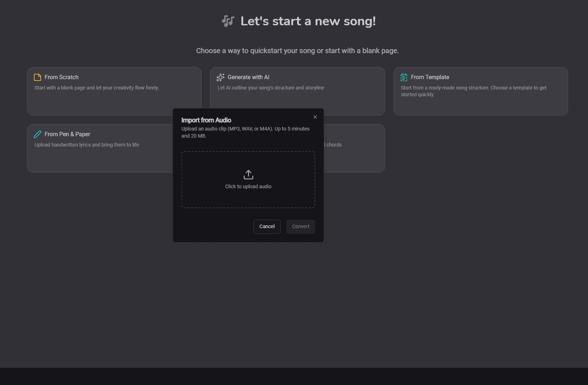
Task: Click the Generate with AI sparkles icon
Action: tap(220, 77)
